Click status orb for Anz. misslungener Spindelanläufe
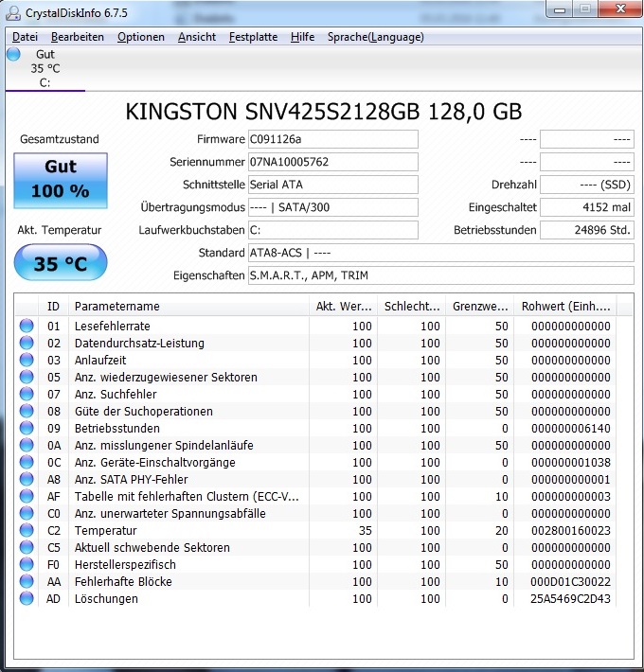644x672 pixels. click(x=27, y=445)
